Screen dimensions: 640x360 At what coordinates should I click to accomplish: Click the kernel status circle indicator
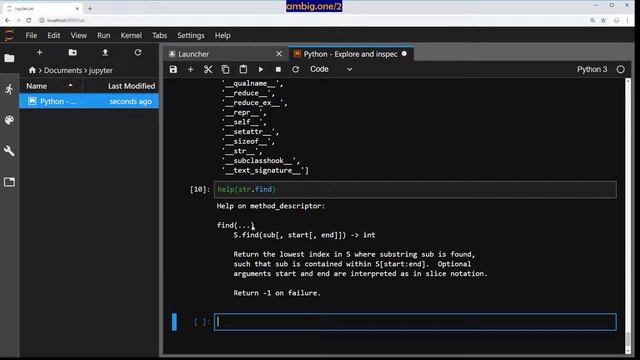[620, 69]
